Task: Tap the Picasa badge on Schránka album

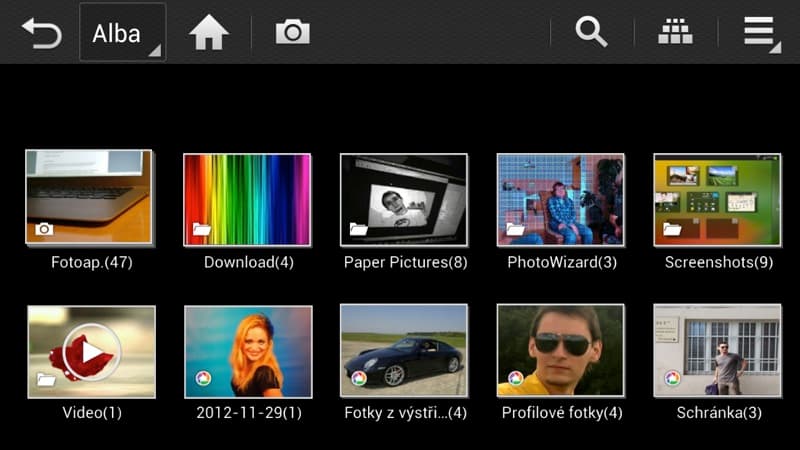Action: click(672, 378)
